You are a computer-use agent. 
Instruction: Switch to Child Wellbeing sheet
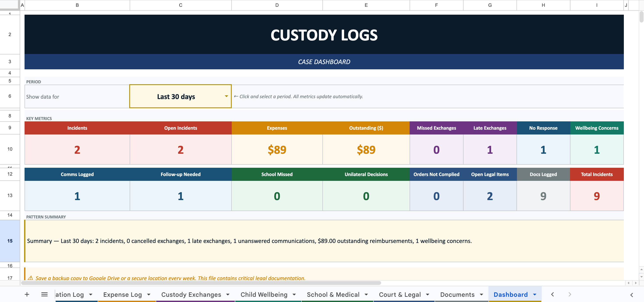point(264,295)
